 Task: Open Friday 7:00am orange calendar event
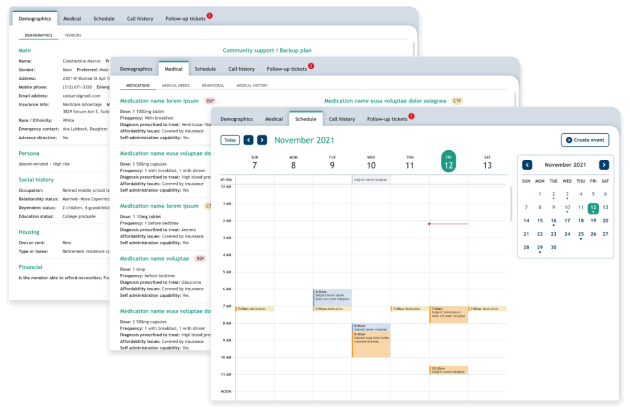[449, 315]
